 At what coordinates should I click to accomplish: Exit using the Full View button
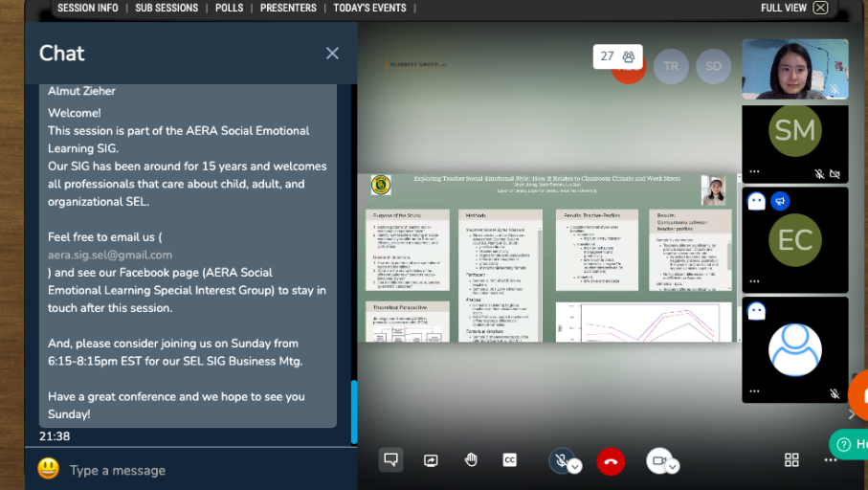(x=793, y=8)
